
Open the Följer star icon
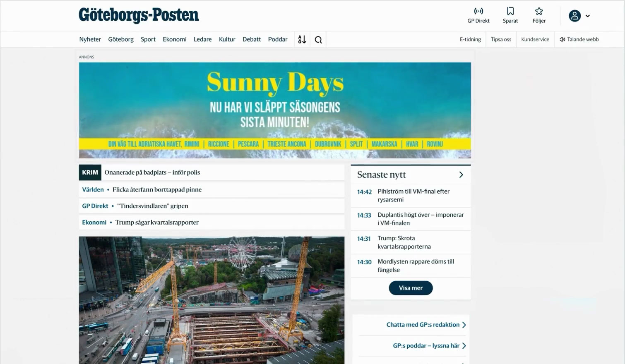(x=538, y=12)
